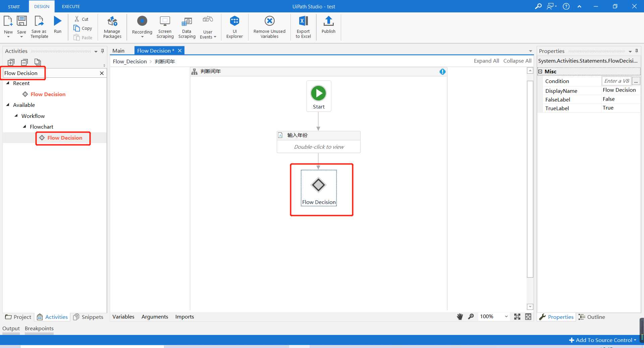This screenshot has height=348, width=644.
Task: Click the New file icon
Action: tap(8, 21)
